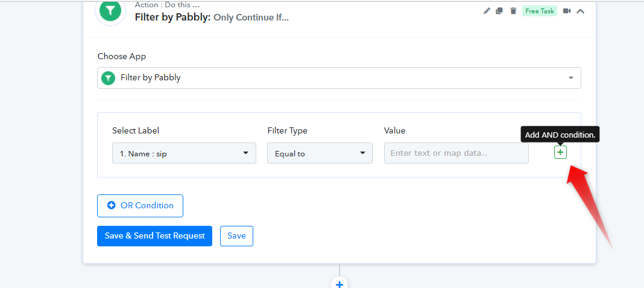Viewport: 644px width, 288px height.
Task: Add a new step with bottom plus circle
Action: [339, 284]
